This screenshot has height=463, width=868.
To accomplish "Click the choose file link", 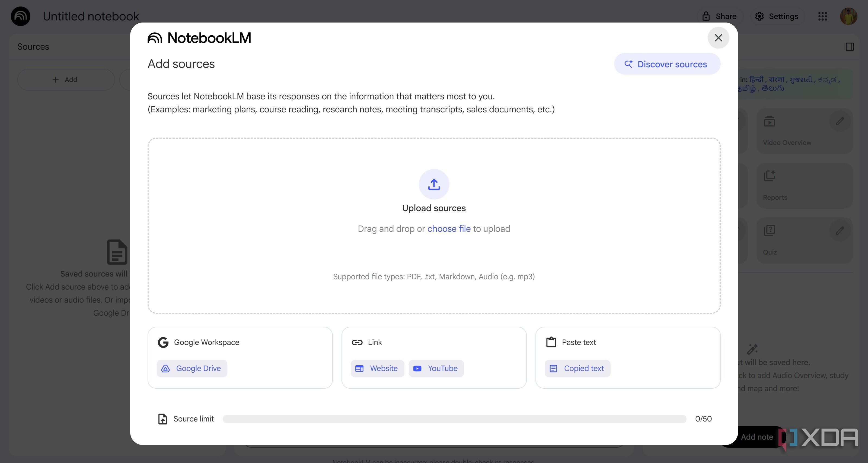I will (x=449, y=229).
